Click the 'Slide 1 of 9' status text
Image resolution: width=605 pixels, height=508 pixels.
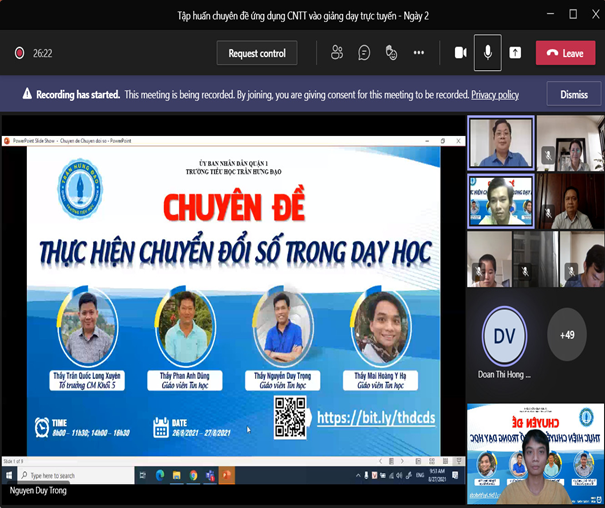(x=14, y=461)
